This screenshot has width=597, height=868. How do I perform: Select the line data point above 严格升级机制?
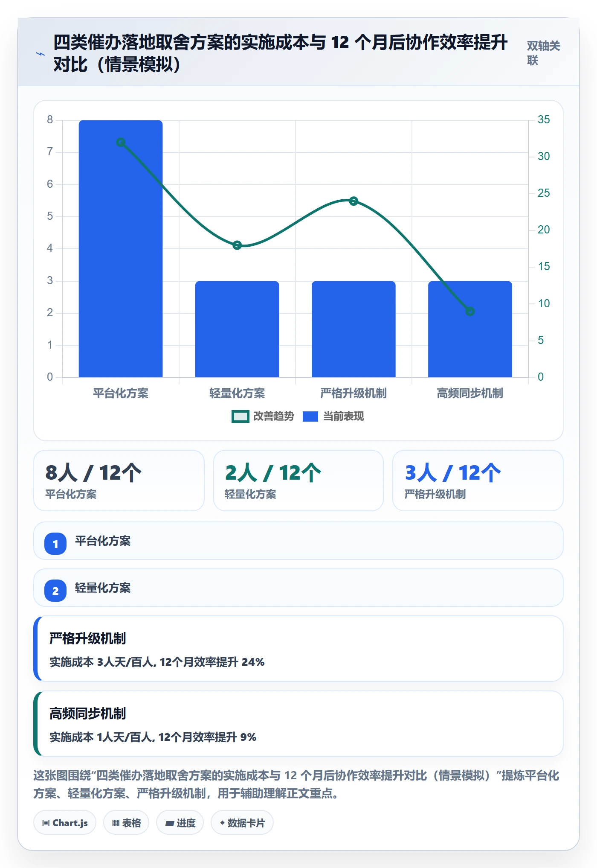click(x=354, y=201)
